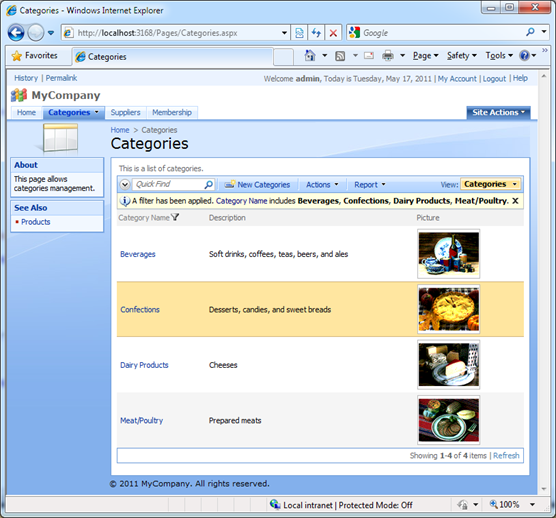The image size is (556, 518).
Task: Open the Report dropdown menu
Action: pyautogui.click(x=369, y=185)
